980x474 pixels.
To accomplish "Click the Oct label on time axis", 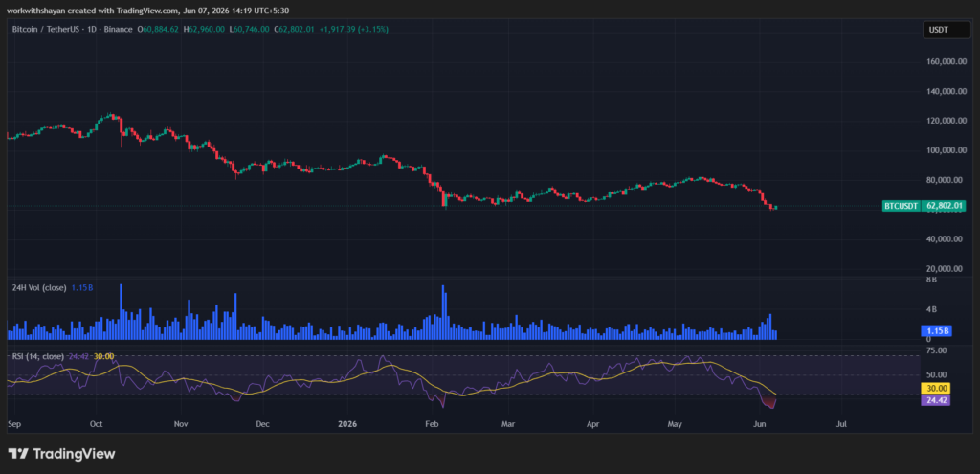I will tap(97, 424).
